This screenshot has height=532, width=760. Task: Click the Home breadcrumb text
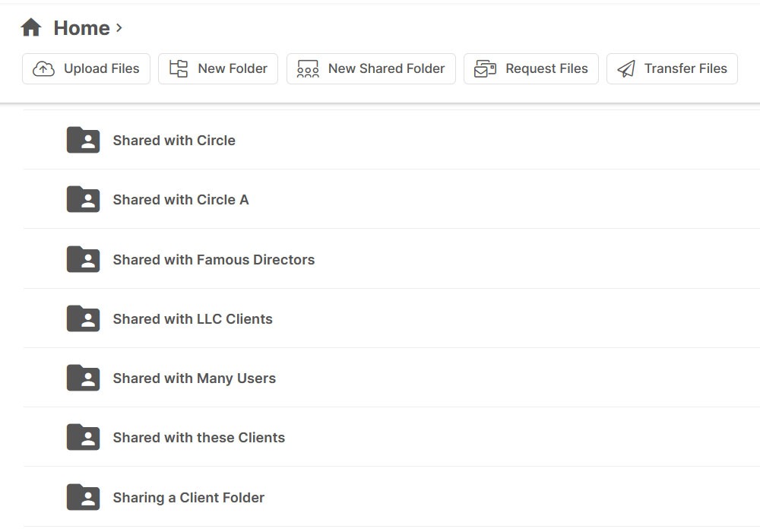[81, 28]
